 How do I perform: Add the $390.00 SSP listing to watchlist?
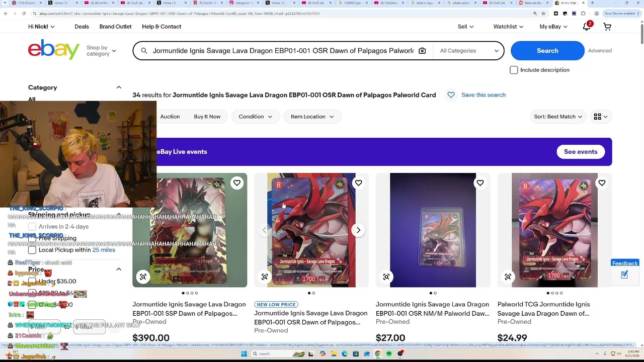pyautogui.click(x=237, y=183)
